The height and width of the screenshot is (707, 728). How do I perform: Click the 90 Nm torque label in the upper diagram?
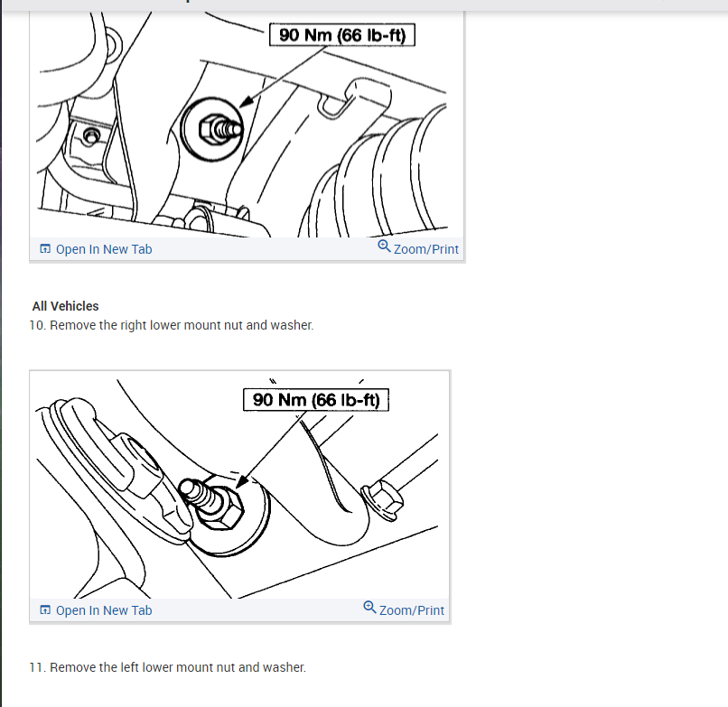[342, 35]
